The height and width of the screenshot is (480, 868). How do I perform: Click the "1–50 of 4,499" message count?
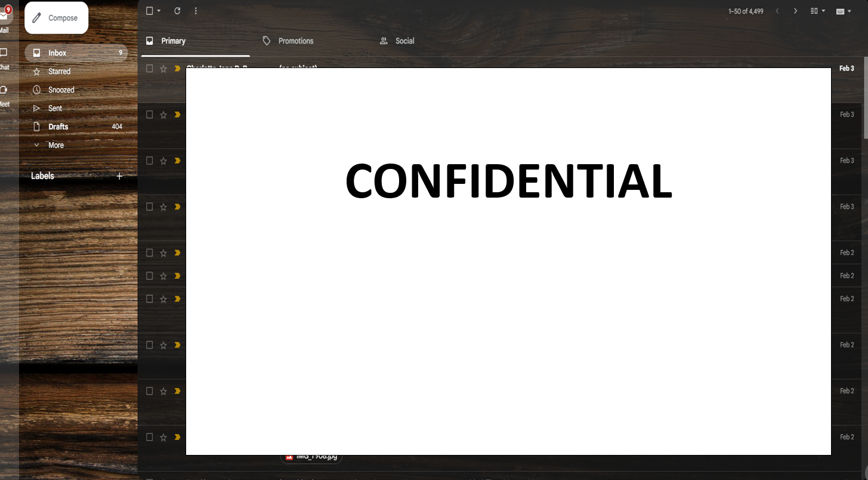746,11
